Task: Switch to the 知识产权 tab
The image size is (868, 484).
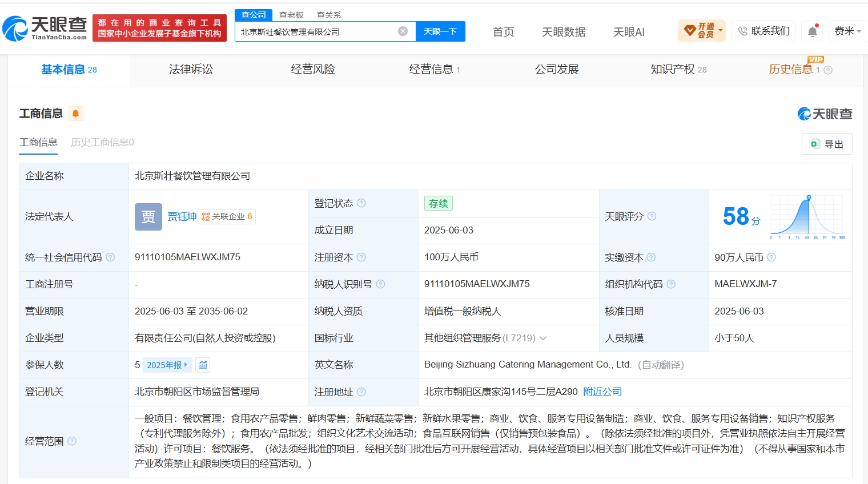Action: tap(678, 70)
